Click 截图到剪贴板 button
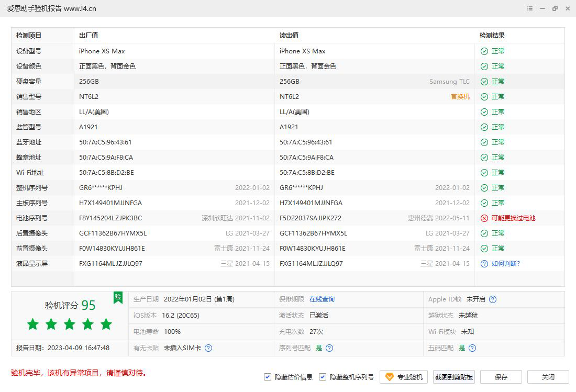Screen dimensions: 576x392 454,377
